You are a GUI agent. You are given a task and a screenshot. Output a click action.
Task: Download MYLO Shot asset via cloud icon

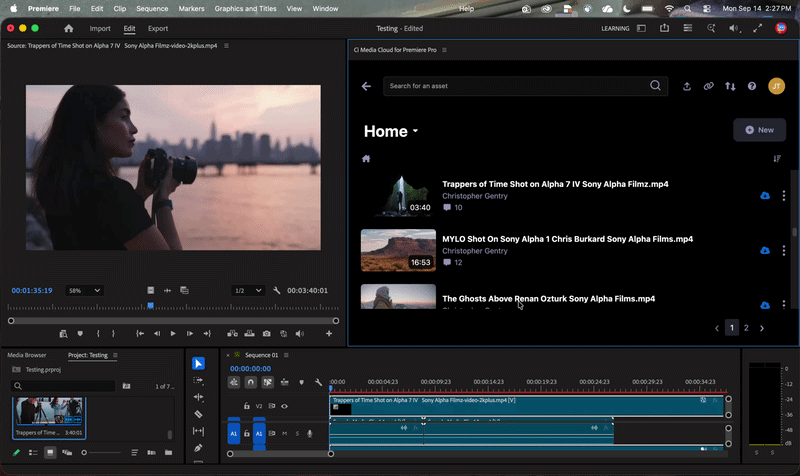pyautogui.click(x=765, y=250)
